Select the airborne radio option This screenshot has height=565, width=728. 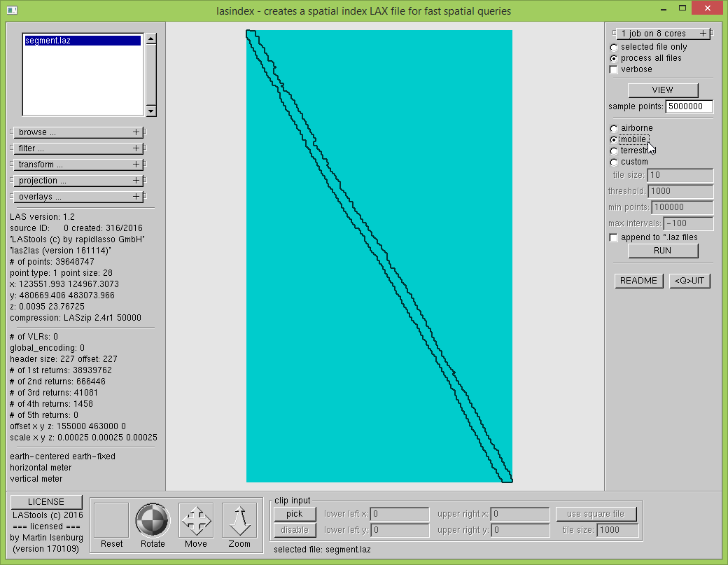point(614,128)
